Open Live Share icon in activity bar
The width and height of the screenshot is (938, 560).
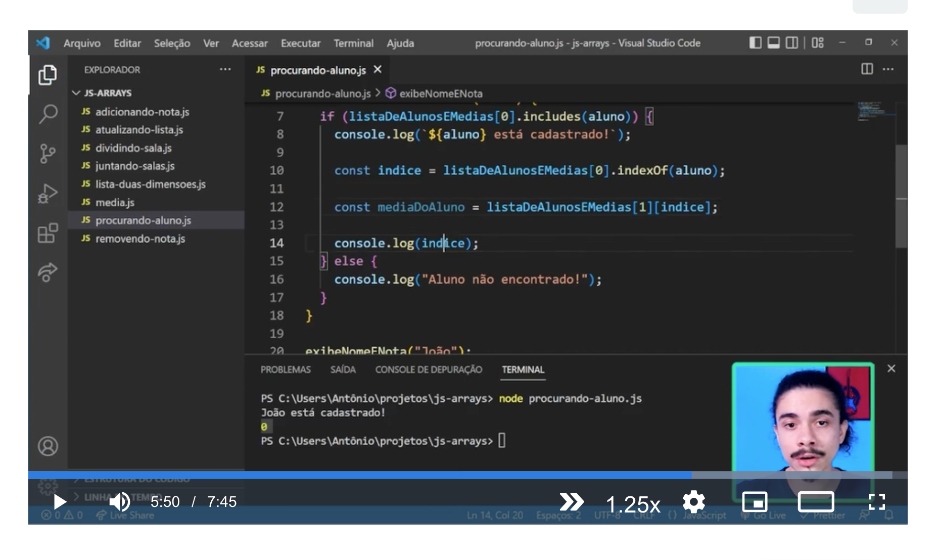tap(48, 272)
